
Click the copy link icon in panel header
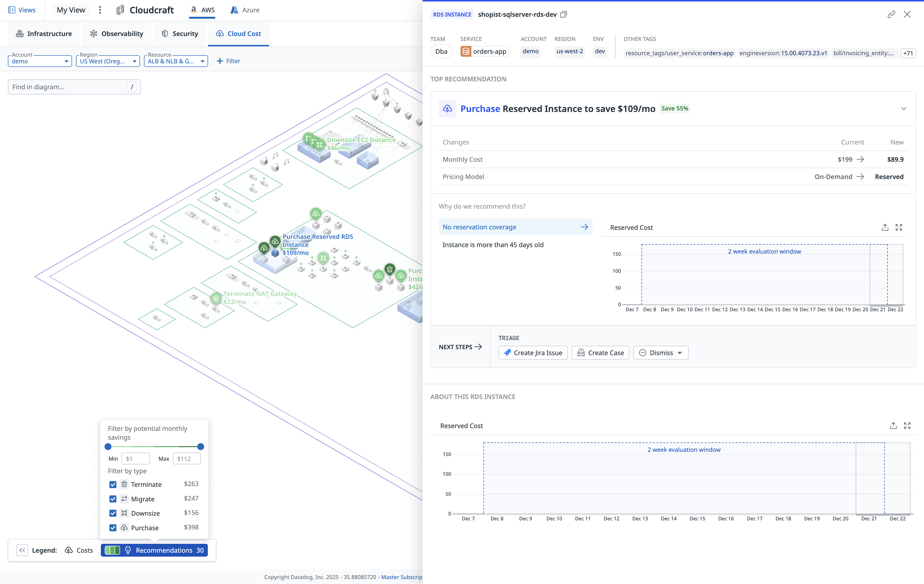click(891, 15)
